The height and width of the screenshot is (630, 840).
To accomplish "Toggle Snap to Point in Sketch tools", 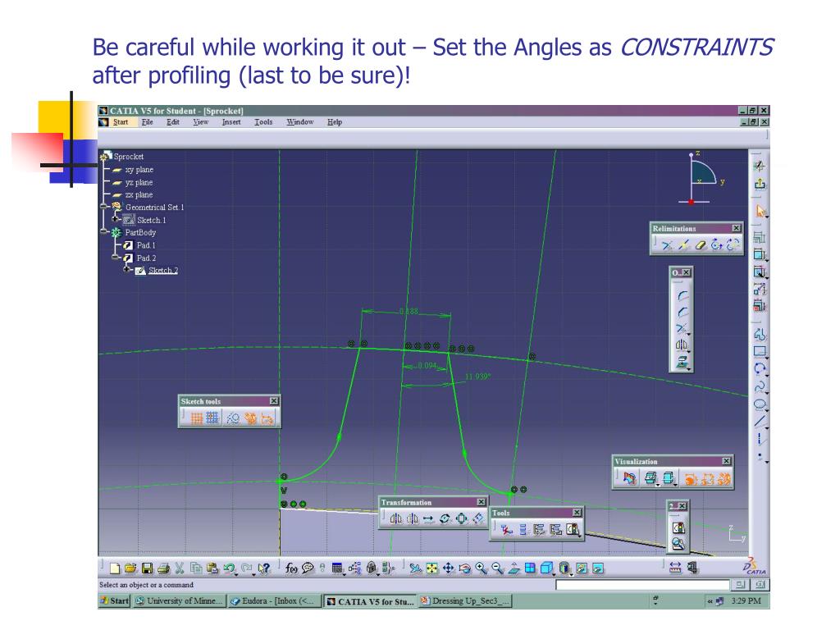I will point(212,418).
